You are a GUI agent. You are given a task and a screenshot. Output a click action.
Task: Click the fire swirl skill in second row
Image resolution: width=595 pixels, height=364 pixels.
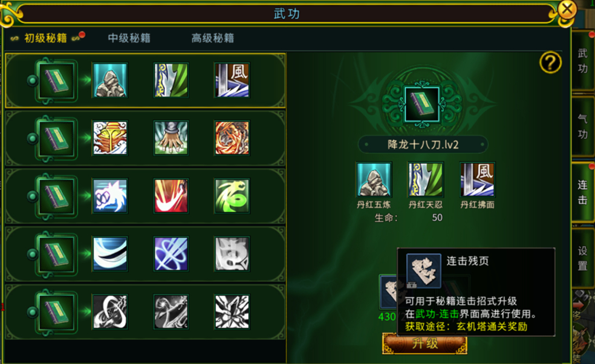click(x=232, y=138)
